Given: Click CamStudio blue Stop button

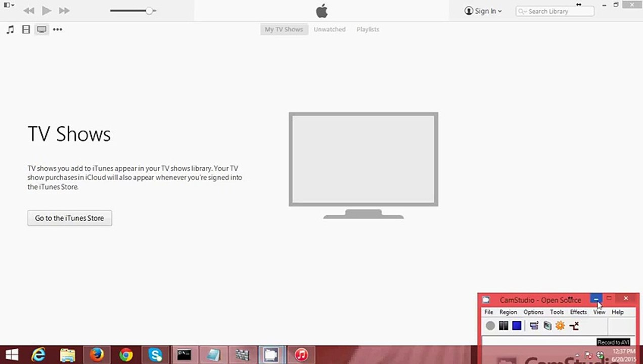Looking at the screenshot, I should (517, 326).
